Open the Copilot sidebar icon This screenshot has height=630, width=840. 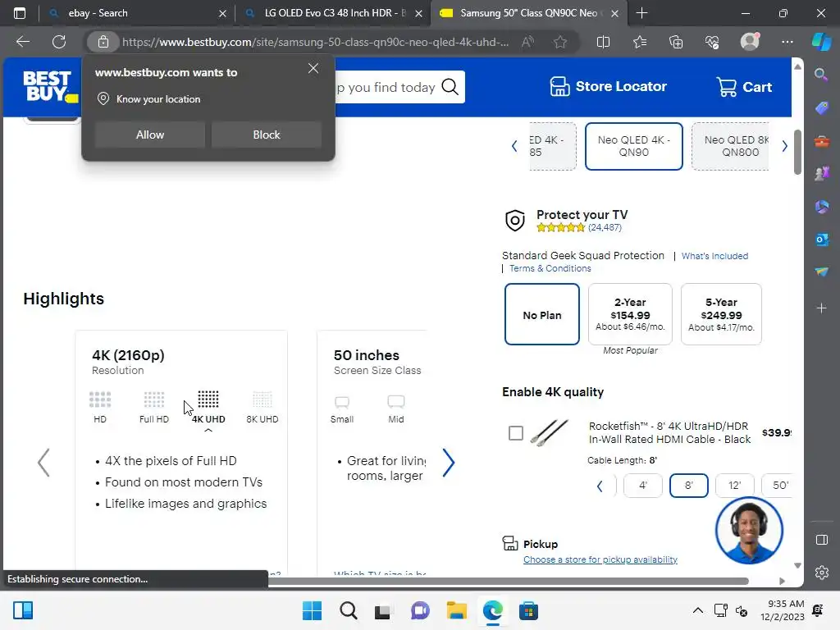tap(821, 42)
